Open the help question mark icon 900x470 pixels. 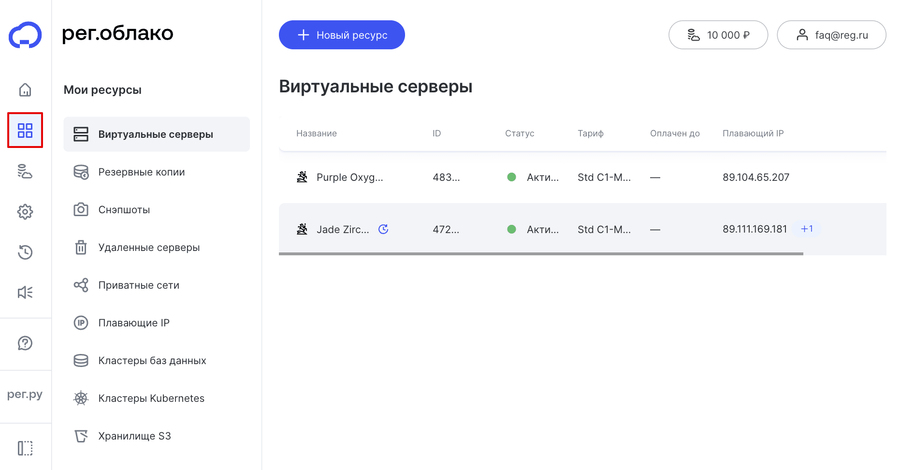[25, 343]
